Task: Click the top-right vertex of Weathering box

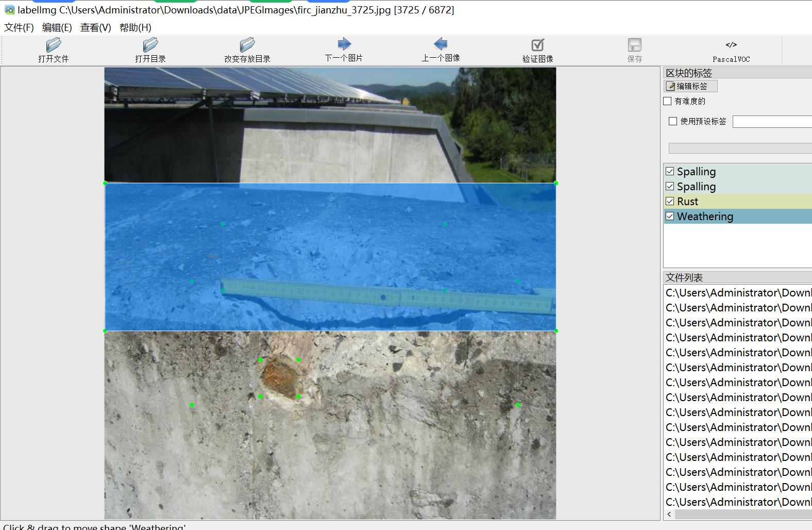Action: pos(556,183)
